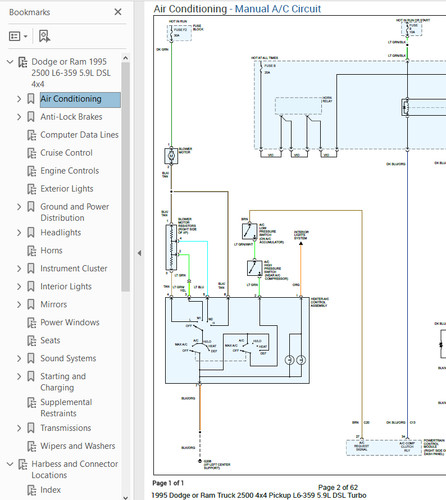Click the Supplemental Restraints bookmark icon
Viewport: 446px width, 500px height.
32,403
